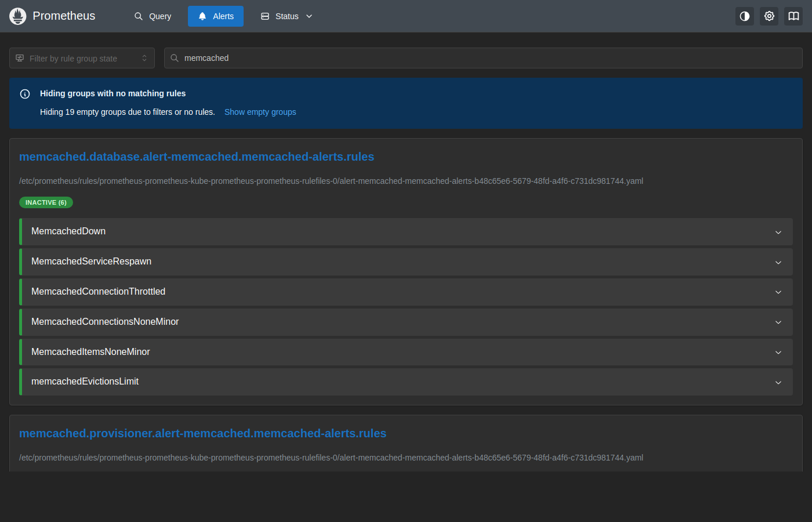Open memcached.provisioner alert rules group link
The image size is (812, 522).
click(x=202, y=433)
